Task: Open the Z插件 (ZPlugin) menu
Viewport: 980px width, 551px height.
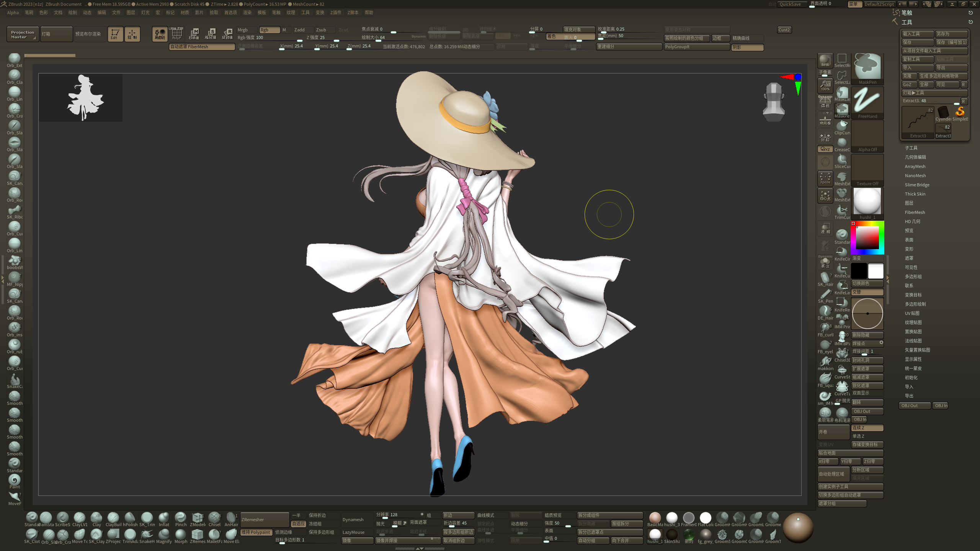Action: click(335, 13)
